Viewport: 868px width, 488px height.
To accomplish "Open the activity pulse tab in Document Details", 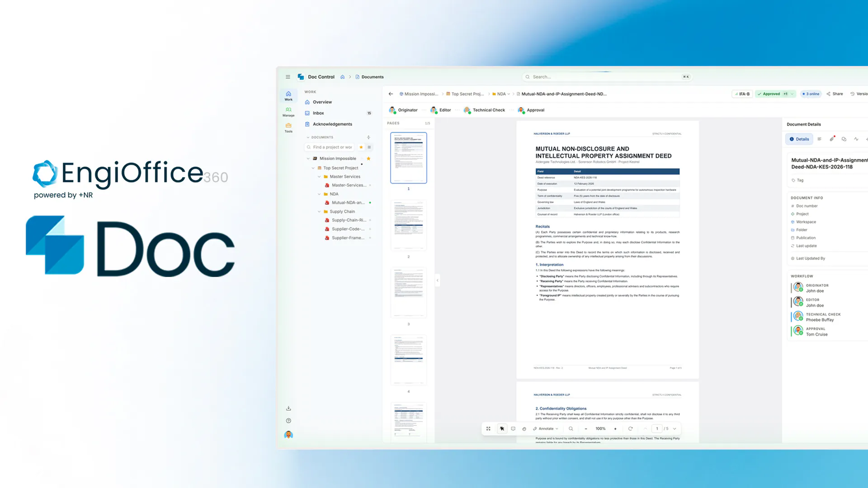I will click(856, 139).
